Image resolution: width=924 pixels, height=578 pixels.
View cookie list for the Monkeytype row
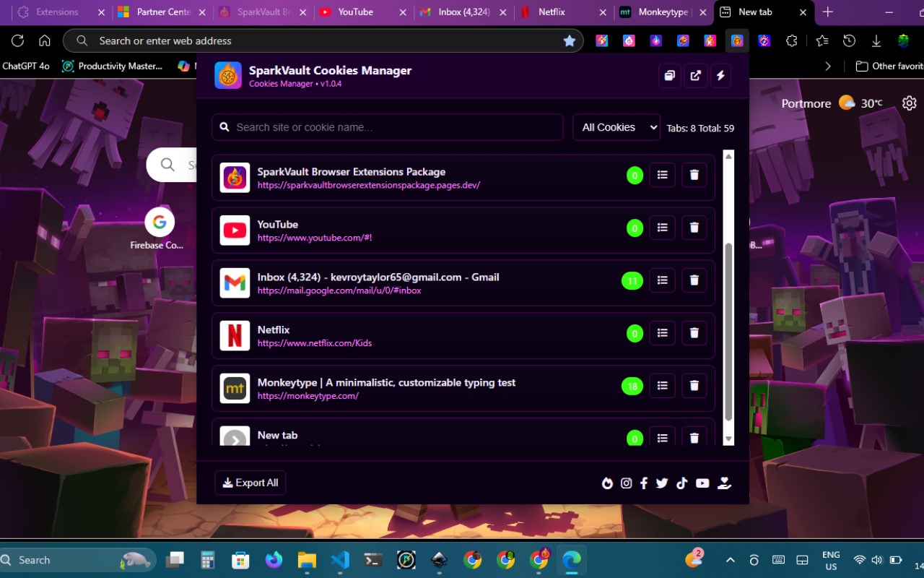663,386
